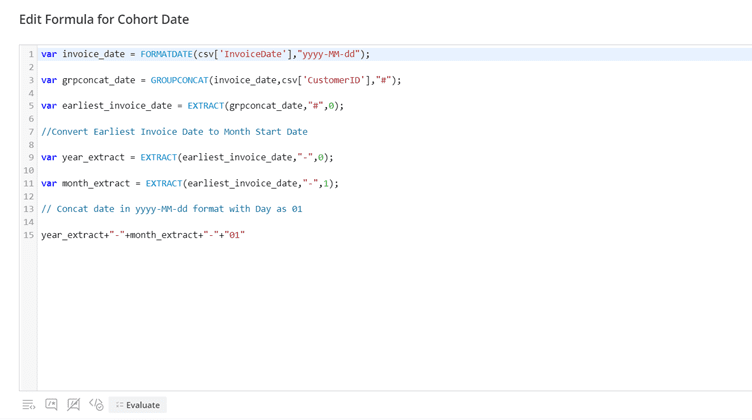752x420 pixels.
Task: Click line number 15 in the gutter
Action: [29, 235]
